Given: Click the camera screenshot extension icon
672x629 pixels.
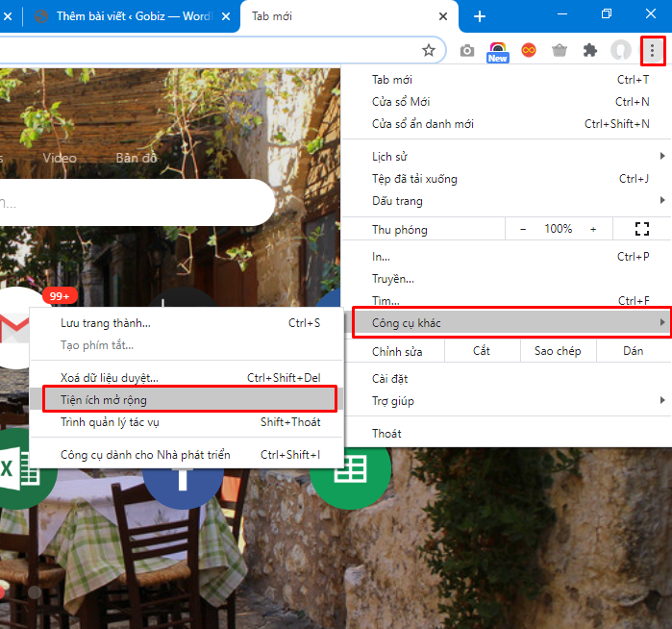Looking at the screenshot, I should 467,50.
